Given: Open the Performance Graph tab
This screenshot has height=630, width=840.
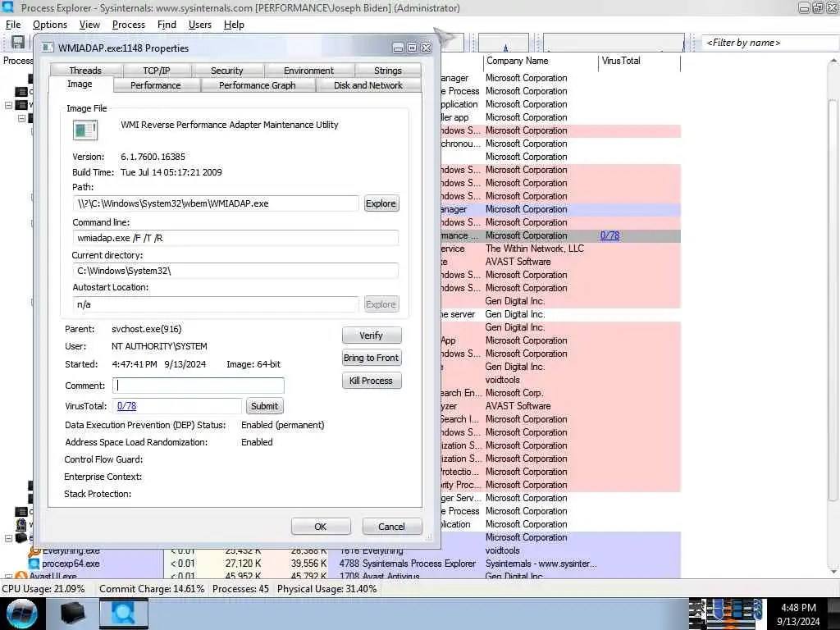Looking at the screenshot, I should click(x=257, y=85).
